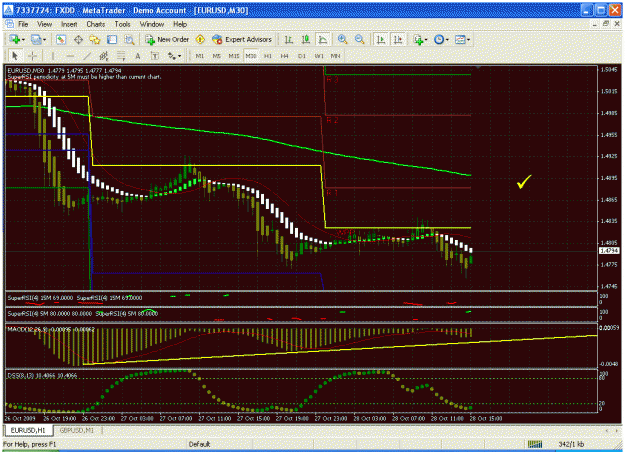The height and width of the screenshot is (452, 625).
Task: Open the Strategy Tester magnifier icon
Action: [x=129, y=39]
